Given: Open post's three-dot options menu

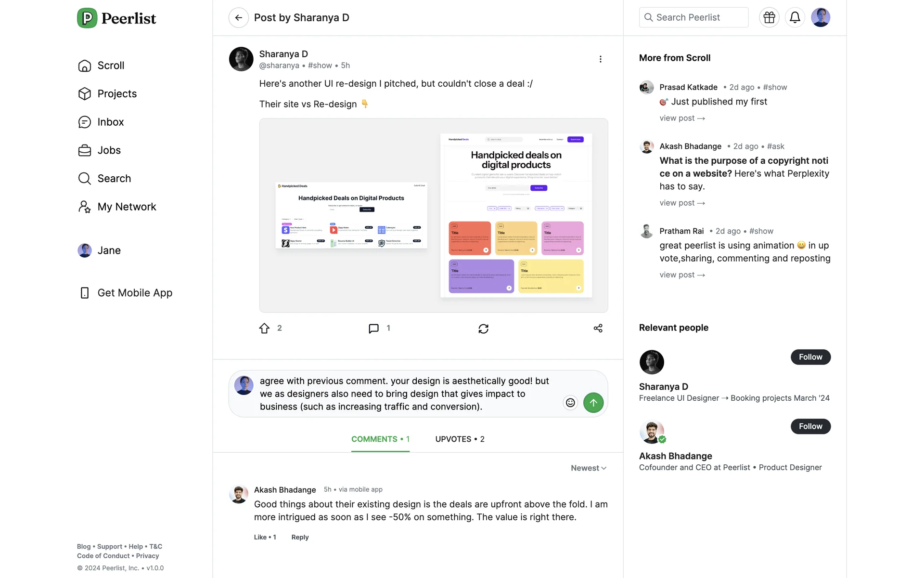Looking at the screenshot, I should [x=600, y=59].
